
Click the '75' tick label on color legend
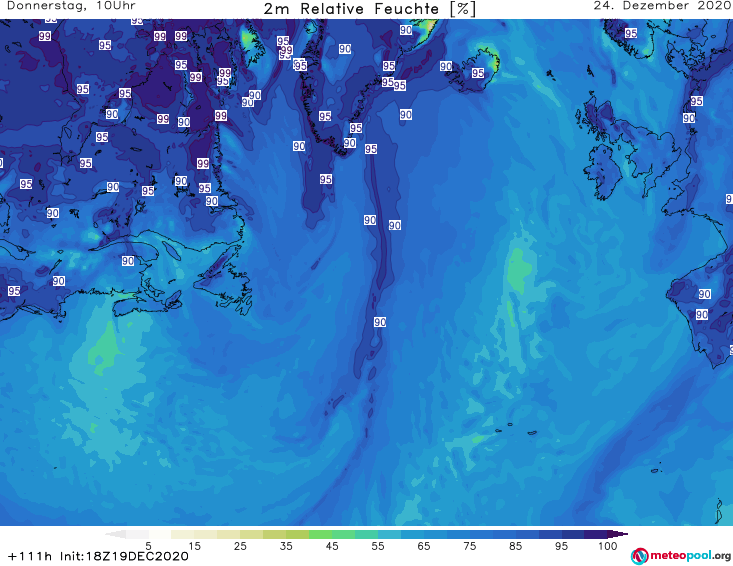click(470, 546)
